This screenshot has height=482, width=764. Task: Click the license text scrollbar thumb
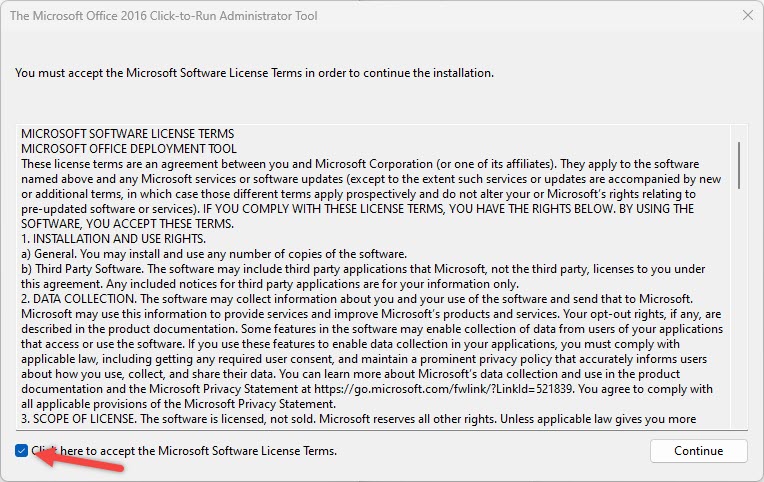pyautogui.click(x=739, y=165)
